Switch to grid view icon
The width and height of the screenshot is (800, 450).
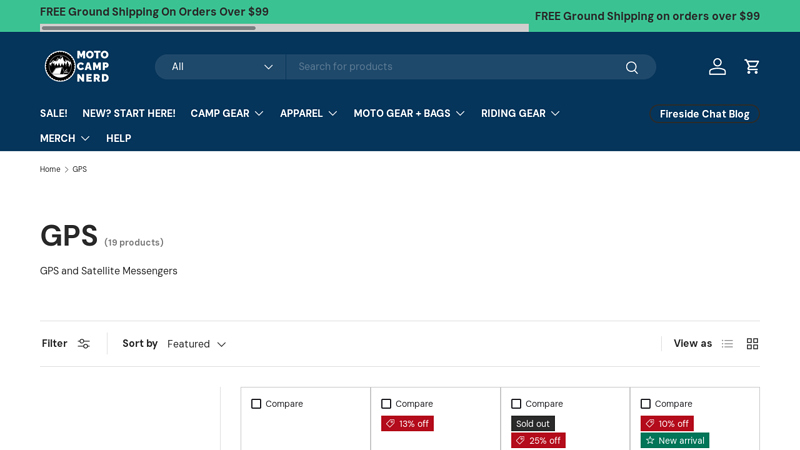pos(752,344)
